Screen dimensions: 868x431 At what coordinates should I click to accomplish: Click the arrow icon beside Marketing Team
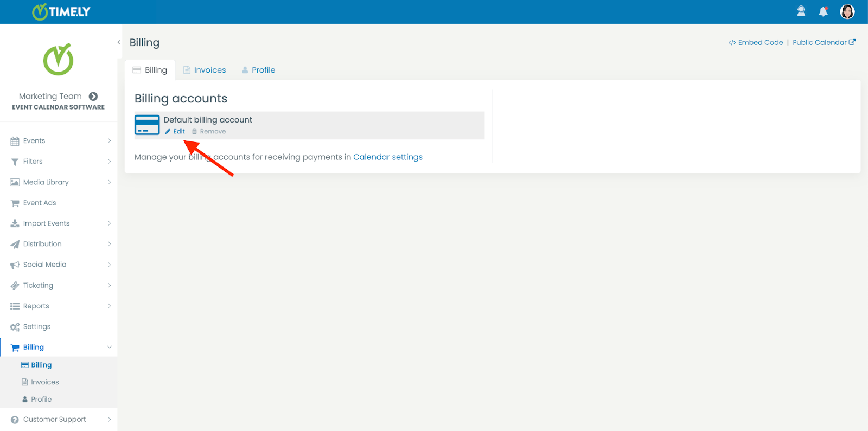click(x=93, y=96)
